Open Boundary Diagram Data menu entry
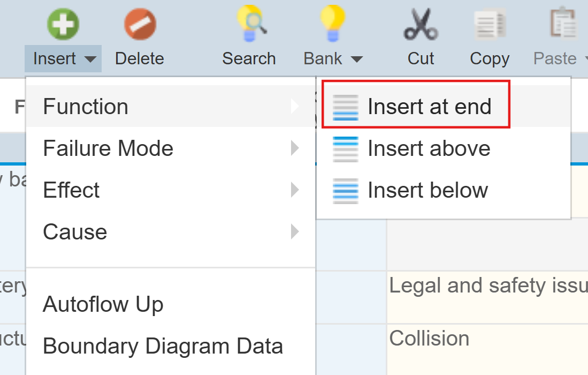 (x=163, y=346)
